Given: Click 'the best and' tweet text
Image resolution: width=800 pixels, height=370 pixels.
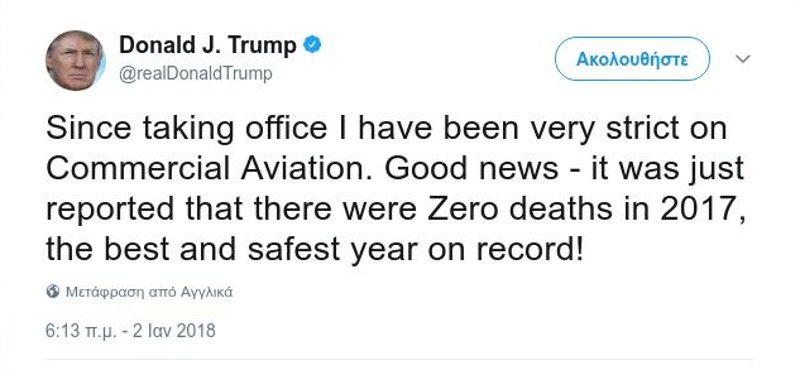Looking at the screenshot, I should coord(141,249).
